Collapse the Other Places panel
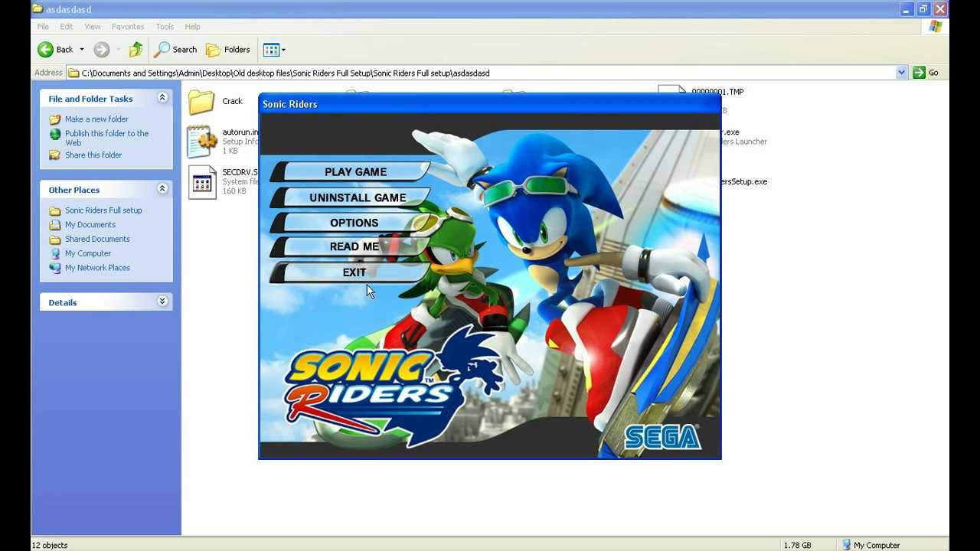Image resolution: width=980 pixels, height=551 pixels. (x=162, y=189)
